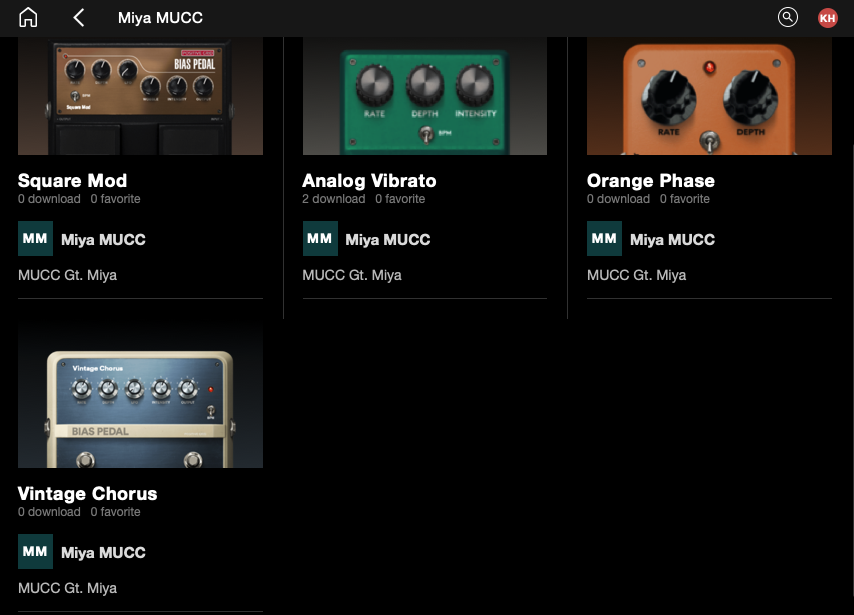Click the MM avatar under Orange Phase
The height and width of the screenshot is (615, 854).
[604, 239]
